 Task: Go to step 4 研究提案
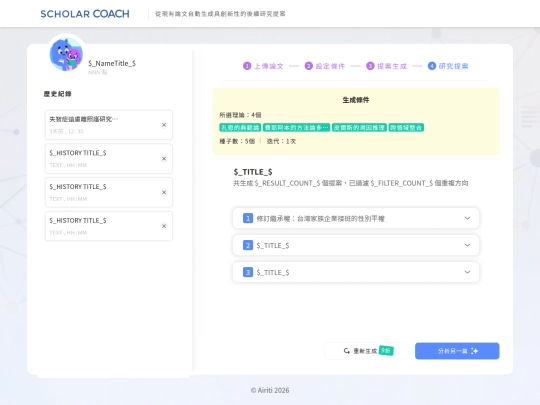448,66
